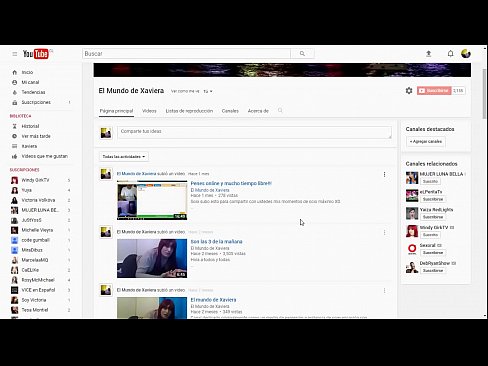
Task: Open the "Son las 3 de la mañana" thumbnail
Action: (x=152, y=258)
